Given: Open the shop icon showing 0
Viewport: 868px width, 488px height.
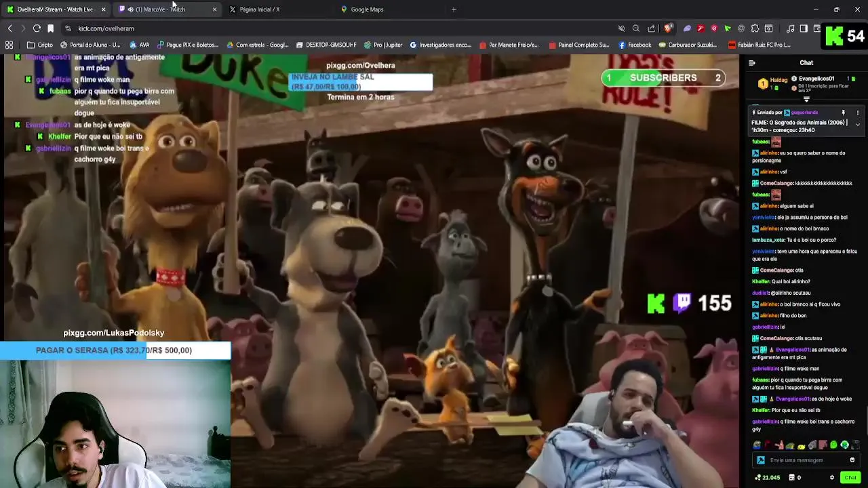Looking at the screenshot, I should tap(795, 477).
